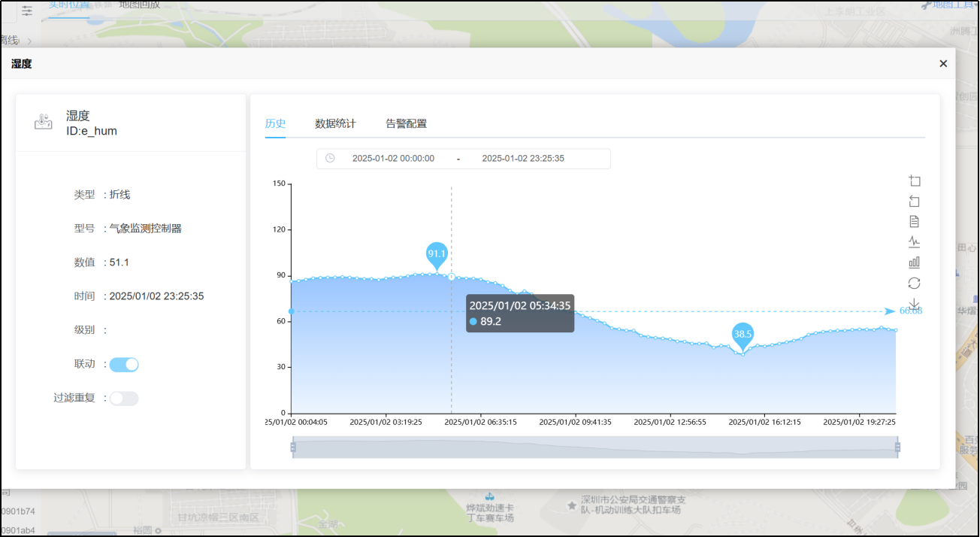The width and height of the screenshot is (980, 537).
Task: Activate the chart area zoom tool
Action: click(914, 181)
